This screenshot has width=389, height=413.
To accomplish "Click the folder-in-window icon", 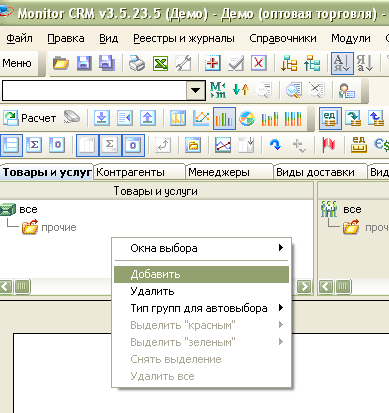I will coord(193,145).
